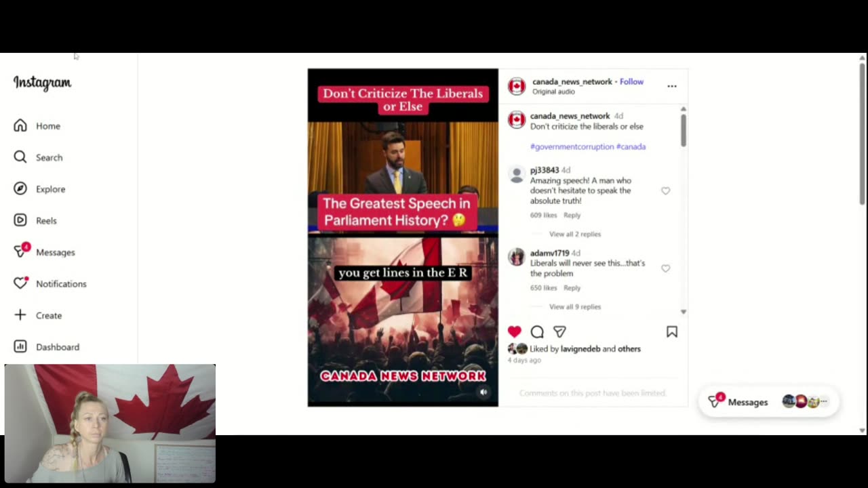This screenshot has width=868, height=488.
Task: Click canada_news_network avatar in post header
Action: 517,86
